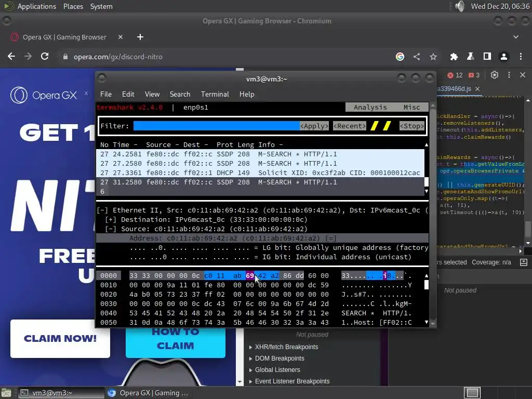Select the Address c0:11:ab:69:42:a2 line
This screenshot has height=399, width=532.
(x=262, y=238)
